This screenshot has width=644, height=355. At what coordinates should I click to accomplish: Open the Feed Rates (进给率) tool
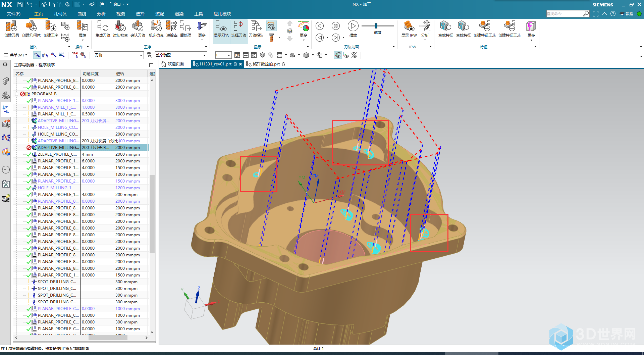click(x=172, y=28)
